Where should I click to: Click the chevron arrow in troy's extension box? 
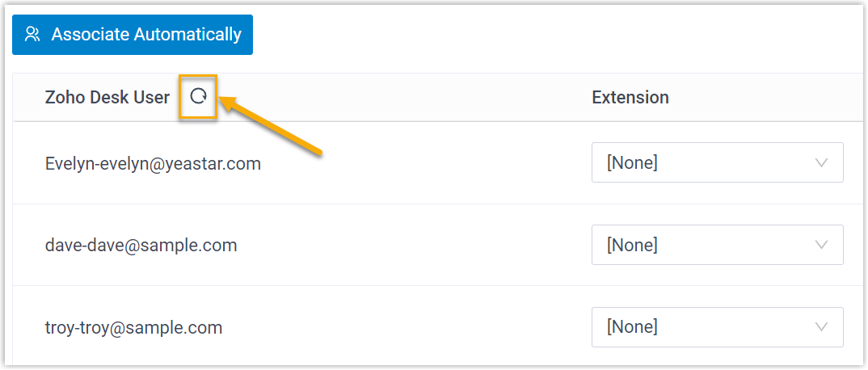822,327
